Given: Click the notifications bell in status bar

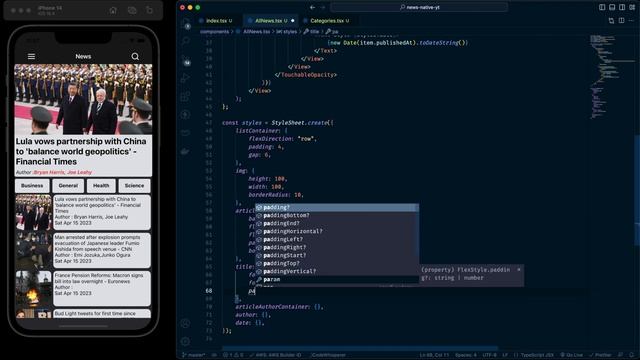Looking at the screenshot, I should [x=631, y=355].
